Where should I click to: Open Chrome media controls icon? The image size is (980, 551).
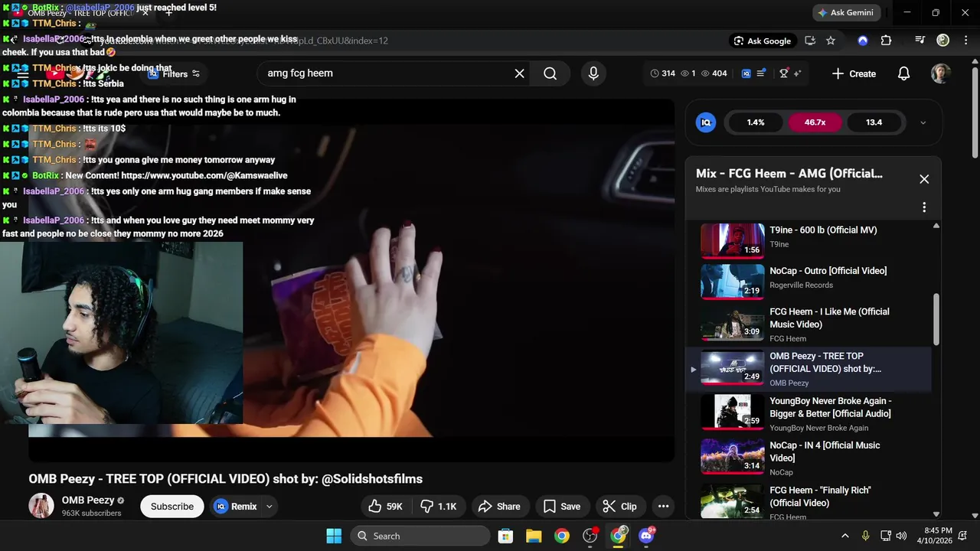[920, 41]
